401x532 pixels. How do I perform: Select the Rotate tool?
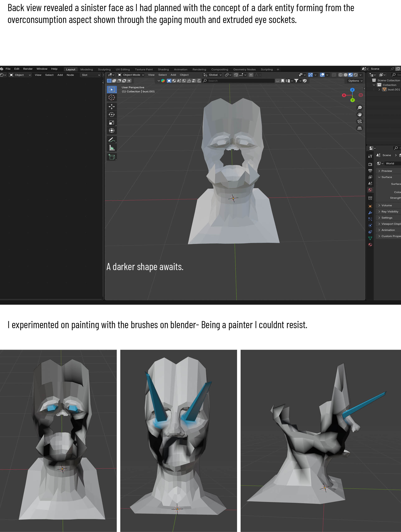112,114
